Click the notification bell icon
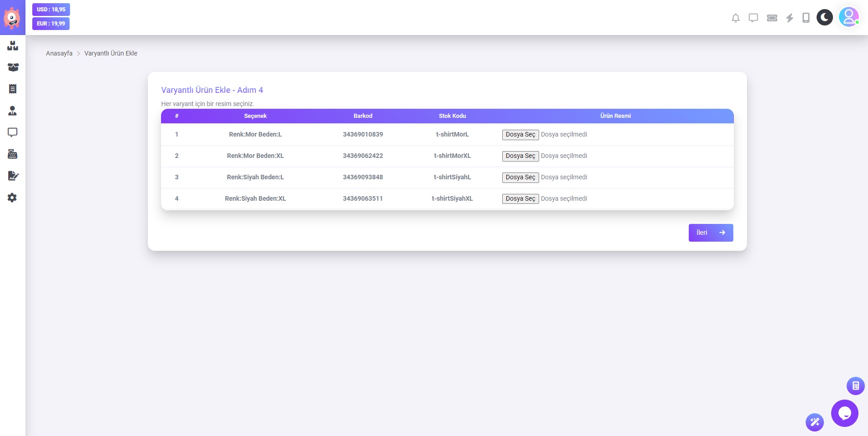The height and width of the screenshot is (436, 868). (x=735, y=18)
